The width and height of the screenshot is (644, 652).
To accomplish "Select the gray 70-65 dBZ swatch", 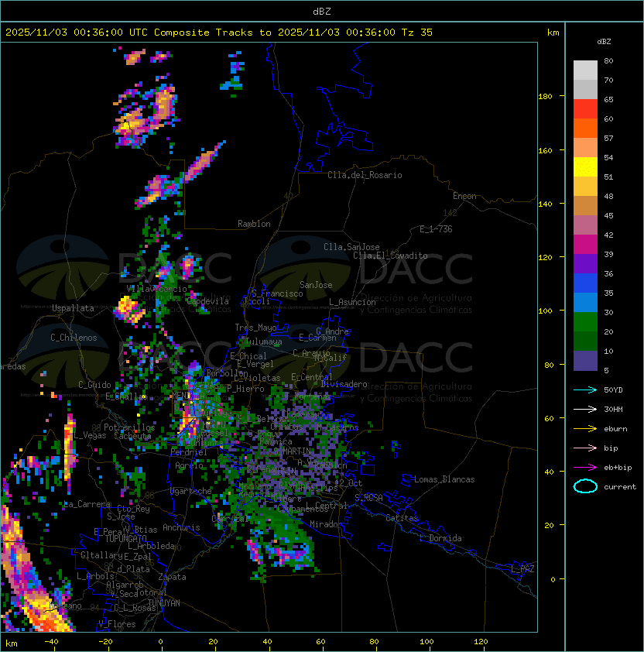I will [x=585, y=89].
